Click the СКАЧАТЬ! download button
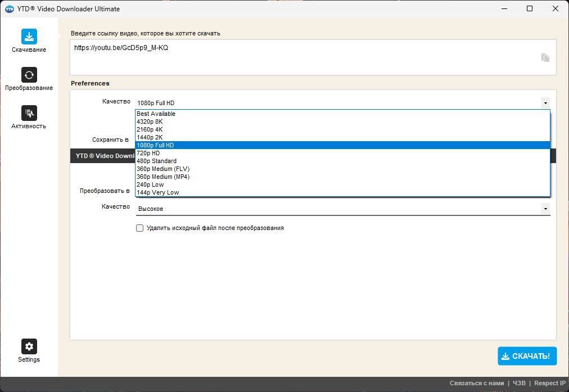The image size is (569, 392). click(x=527, y=356)
